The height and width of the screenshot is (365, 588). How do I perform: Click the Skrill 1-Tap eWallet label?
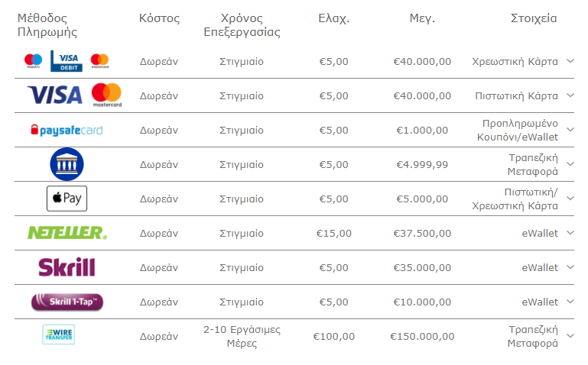[x=540, y=302]
